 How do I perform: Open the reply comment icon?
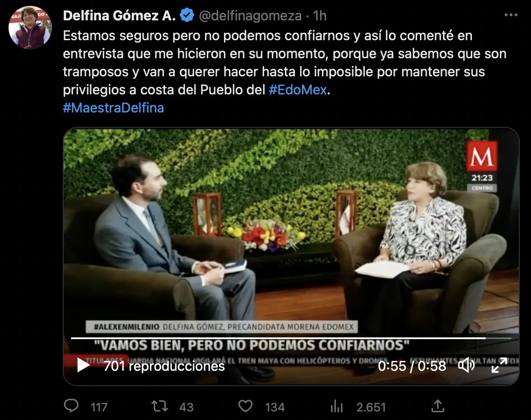point(71,406)
